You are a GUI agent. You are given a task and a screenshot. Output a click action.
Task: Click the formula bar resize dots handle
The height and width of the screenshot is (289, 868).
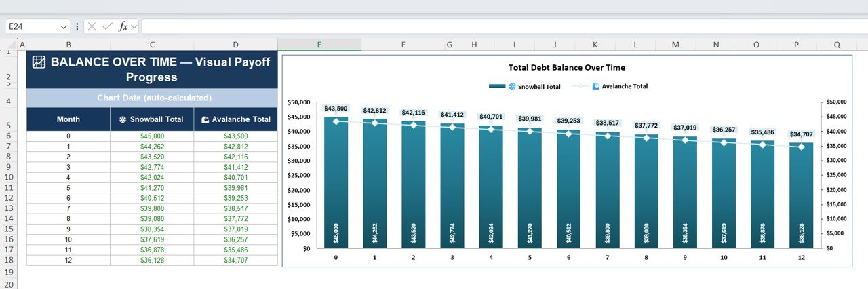77,26
